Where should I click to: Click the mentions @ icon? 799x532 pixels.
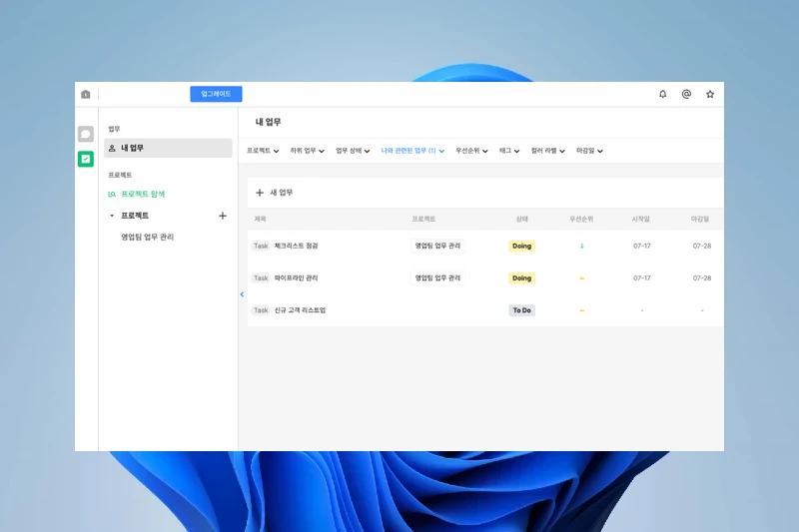click(686, 94)
